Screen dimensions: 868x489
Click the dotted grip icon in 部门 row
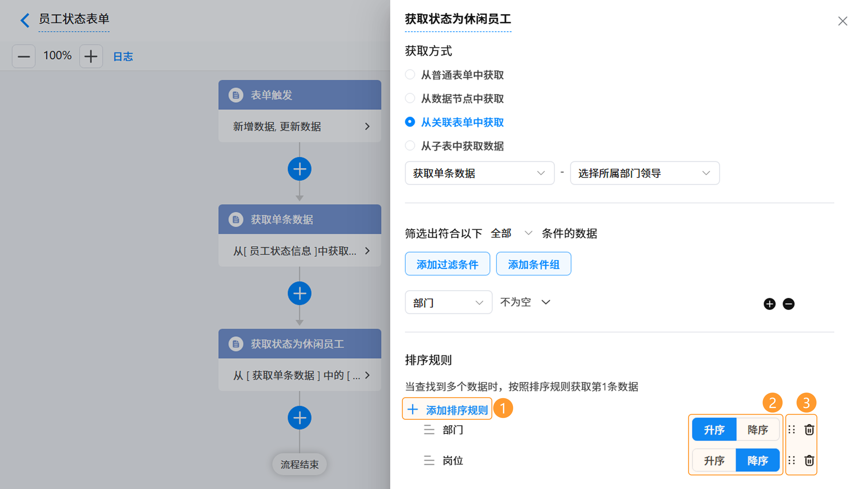point(792,430)
